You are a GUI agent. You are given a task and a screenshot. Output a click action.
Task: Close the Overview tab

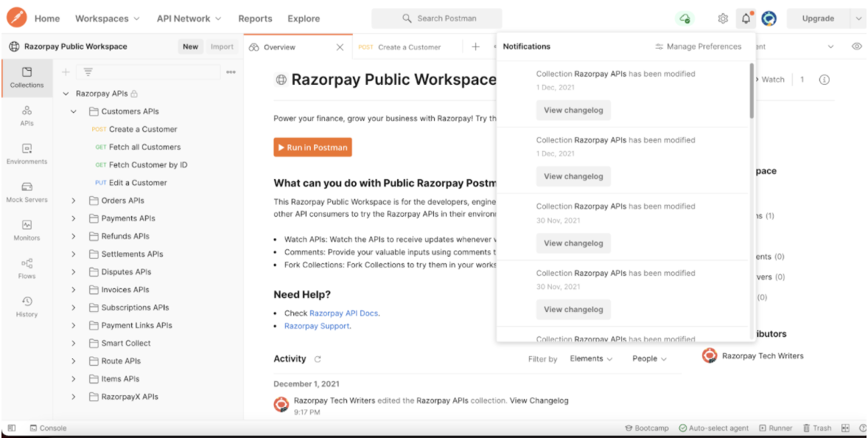point(340,47)
